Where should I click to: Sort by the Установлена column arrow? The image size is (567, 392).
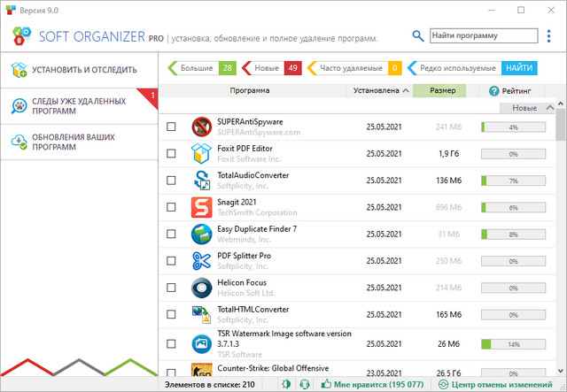pos(405,90)
